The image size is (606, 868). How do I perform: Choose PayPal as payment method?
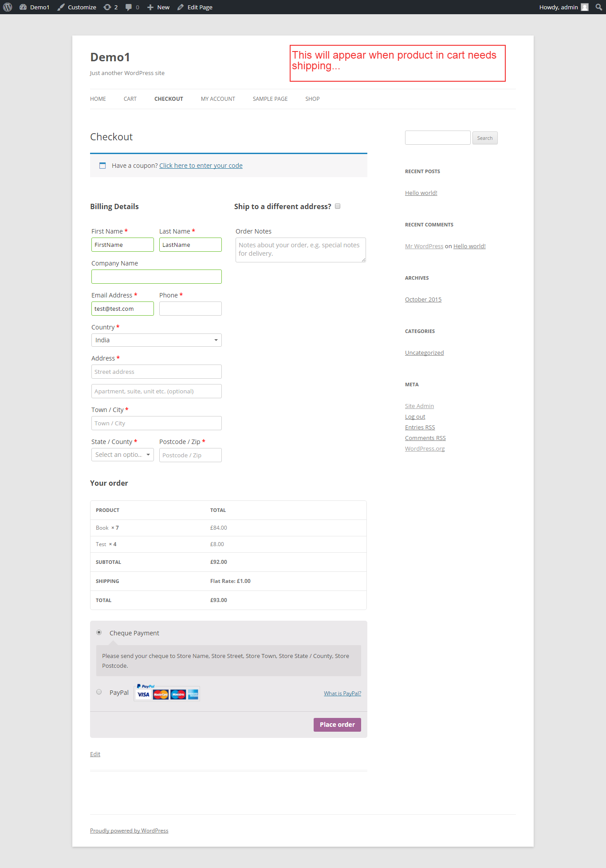[x=99, y=692]
